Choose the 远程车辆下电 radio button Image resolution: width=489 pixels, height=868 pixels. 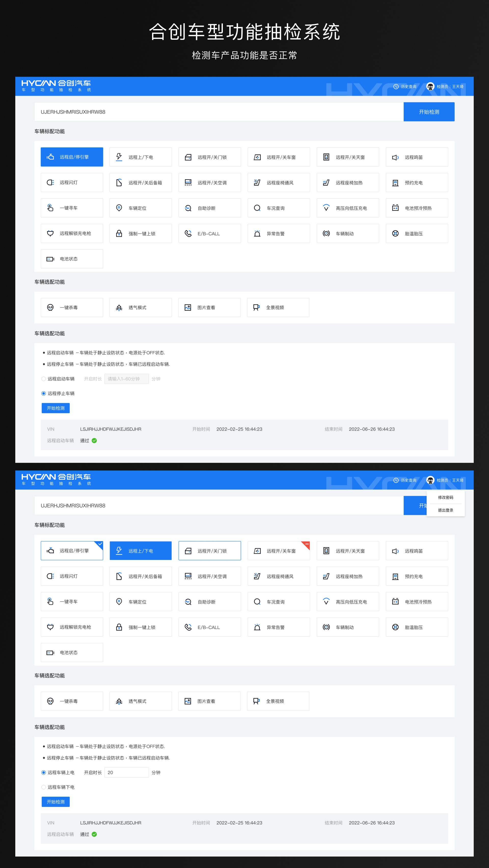[x=44, y=787]
